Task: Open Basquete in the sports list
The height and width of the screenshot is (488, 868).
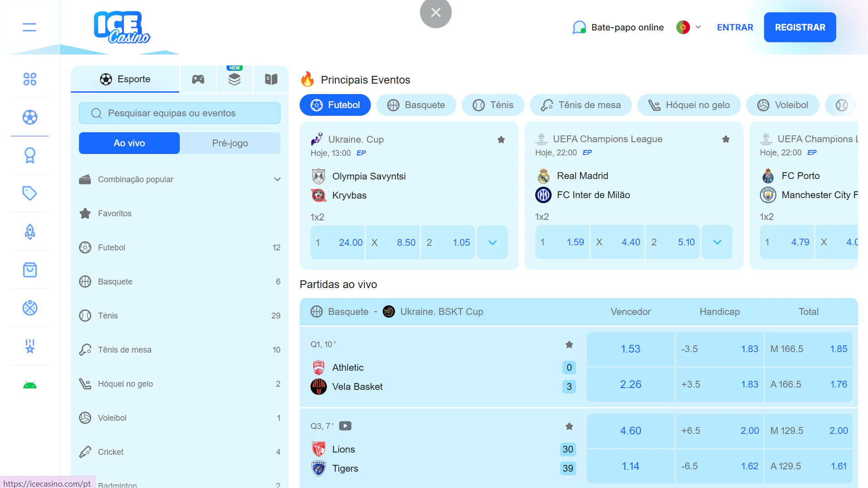Action: click(x=180, y=282)
